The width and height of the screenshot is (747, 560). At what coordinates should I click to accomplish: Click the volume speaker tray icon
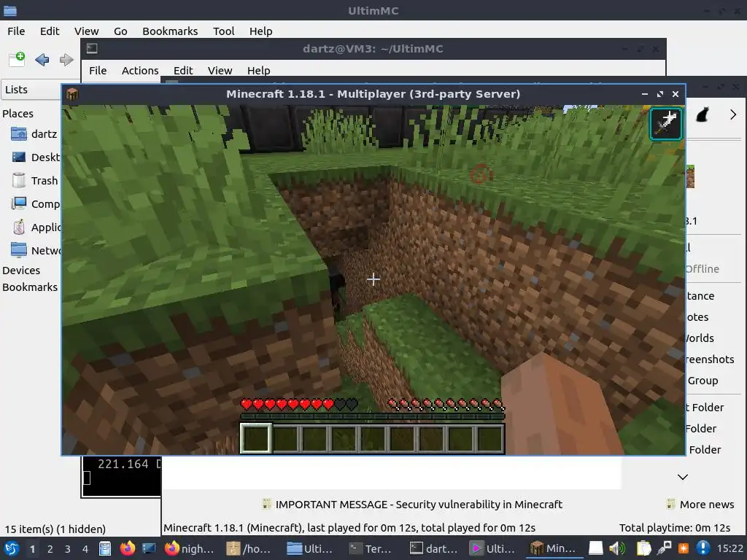point(617,548)
